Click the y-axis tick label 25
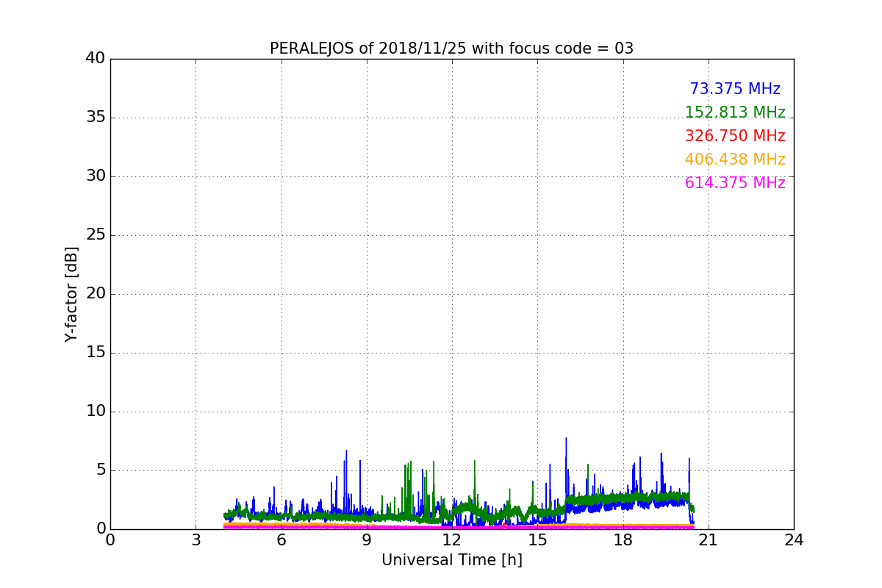The height and width of the screenshot is (588, 882). pyautogui.click(x=96, y=235)
